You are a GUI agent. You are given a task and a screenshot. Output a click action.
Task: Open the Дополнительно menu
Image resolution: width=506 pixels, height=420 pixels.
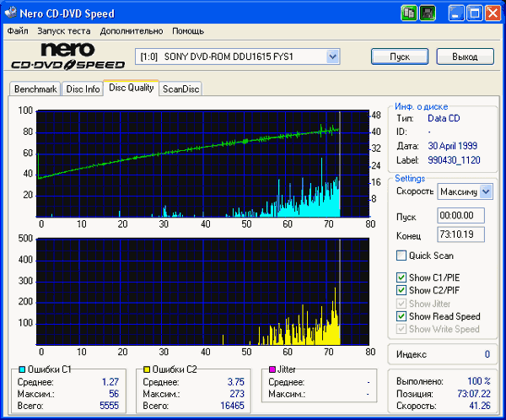[x=132, y=31]
